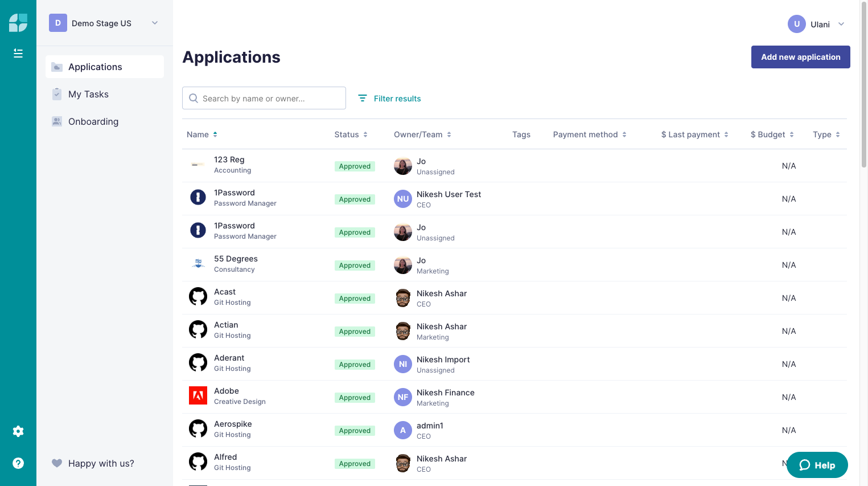Viewport: 868px width, 486px height.
Task: Focus the Search by name or owner field
Action: pyautogui.click(x=264, y=98)
